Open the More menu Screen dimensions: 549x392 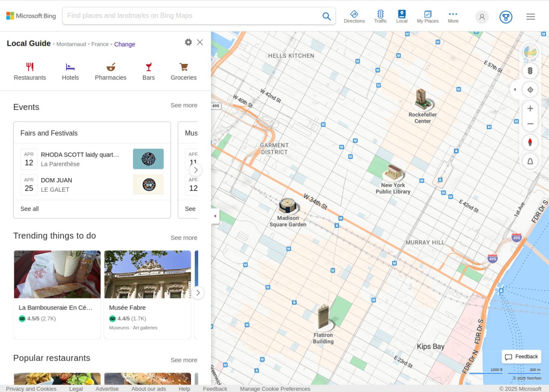tap(453, 16)
